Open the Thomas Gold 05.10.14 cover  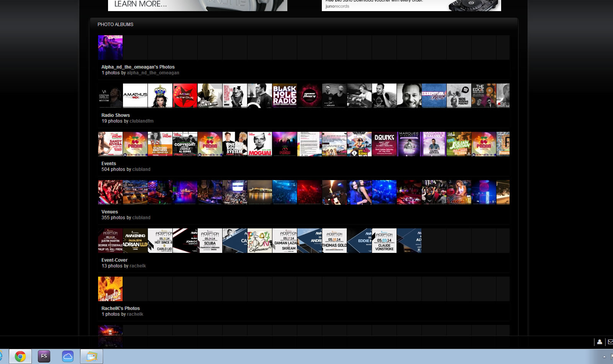tap(334, 241)
